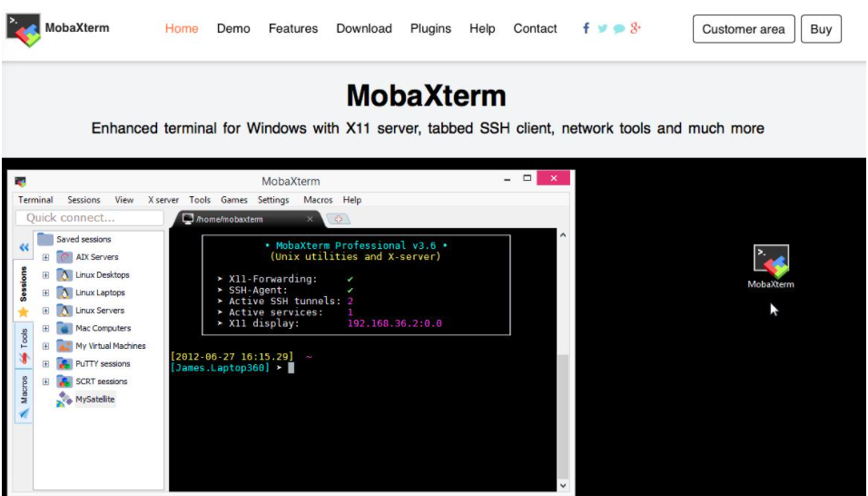This screenshot has height=496, width=868.
Task: Switch to the Macros side tab
Action: tap(24, 397)
